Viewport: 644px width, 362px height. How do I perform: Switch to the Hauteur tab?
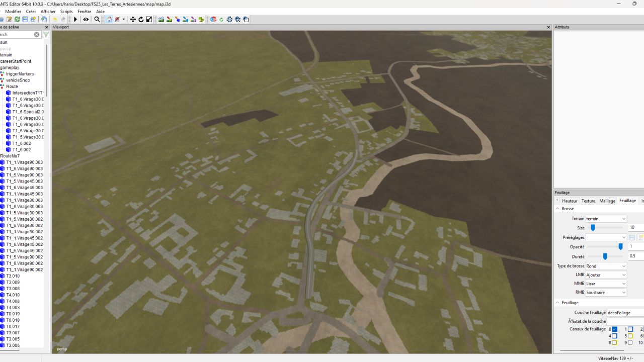click(570, 201)
